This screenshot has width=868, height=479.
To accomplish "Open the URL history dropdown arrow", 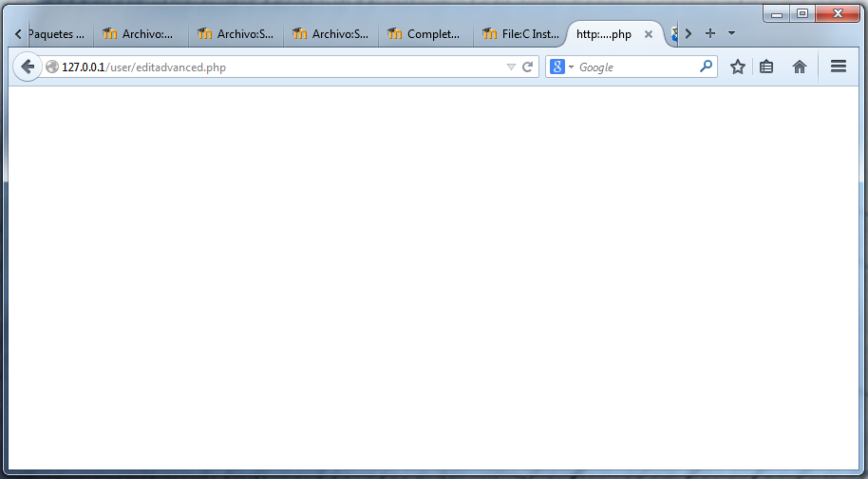I will [511, 67].
